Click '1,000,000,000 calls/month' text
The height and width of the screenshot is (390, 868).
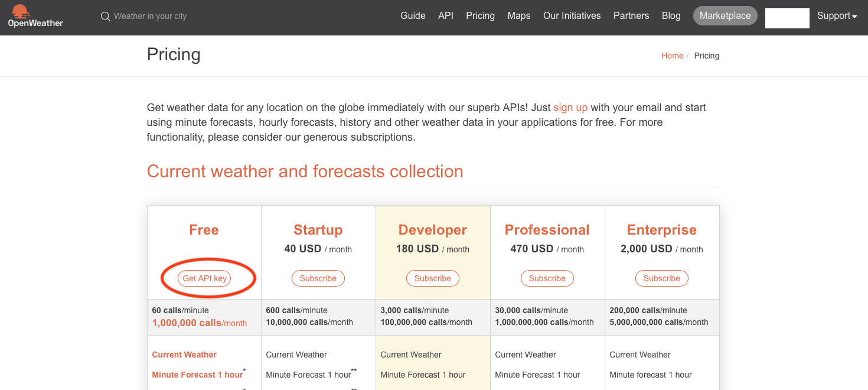pyautogui.click(x=544, y=322)
